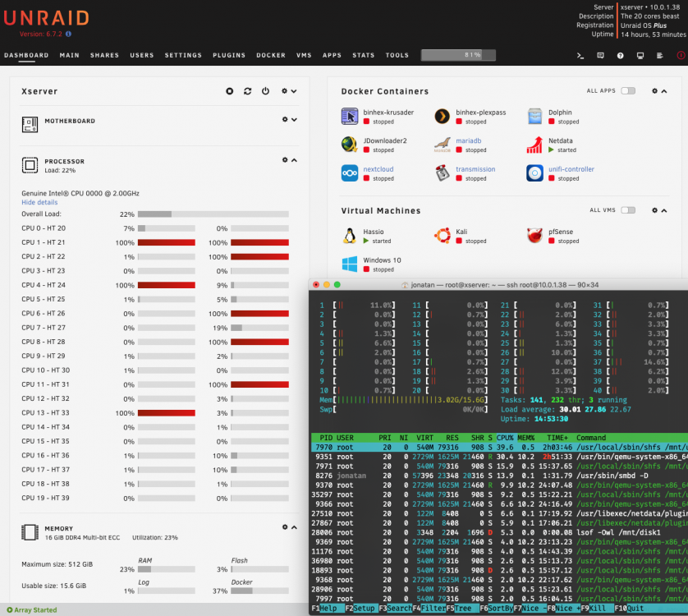The height and width of the screenshot is (616, 688).
Task: Open the unifi-controller icon
Action: coord(534,173)
